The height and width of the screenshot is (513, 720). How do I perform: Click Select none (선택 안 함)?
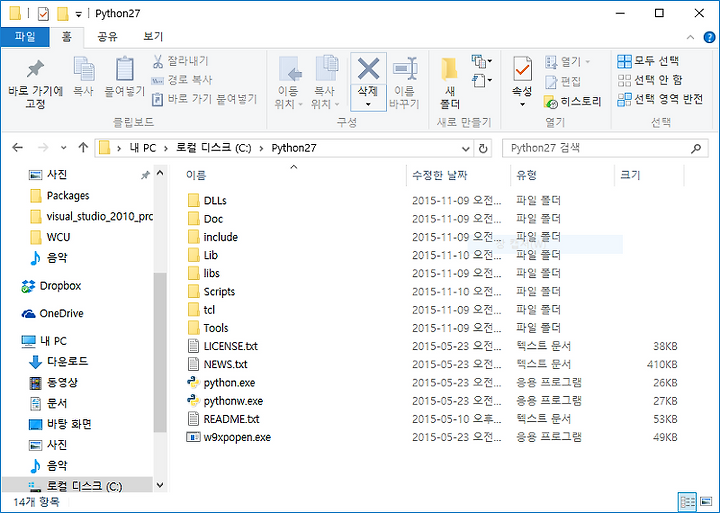coord(650,80)
